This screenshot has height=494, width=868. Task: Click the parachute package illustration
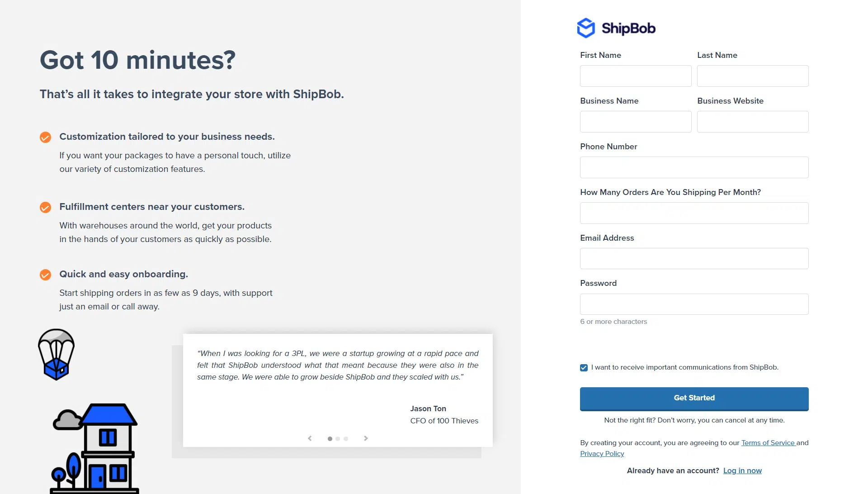(56, 354)
